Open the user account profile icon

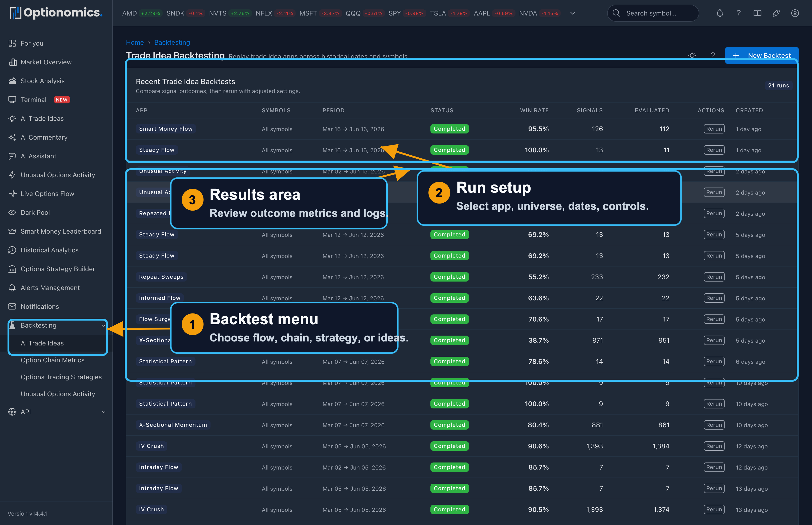click(795, 13)
